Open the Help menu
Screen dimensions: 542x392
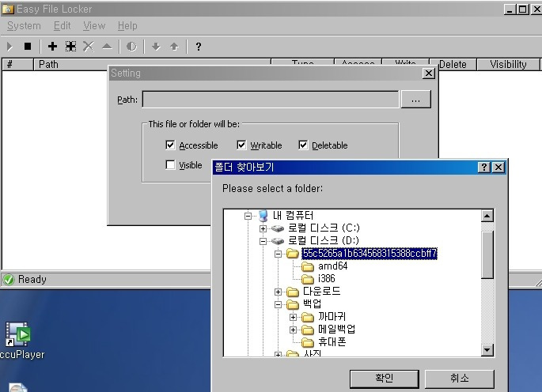[x=127, y=26]
